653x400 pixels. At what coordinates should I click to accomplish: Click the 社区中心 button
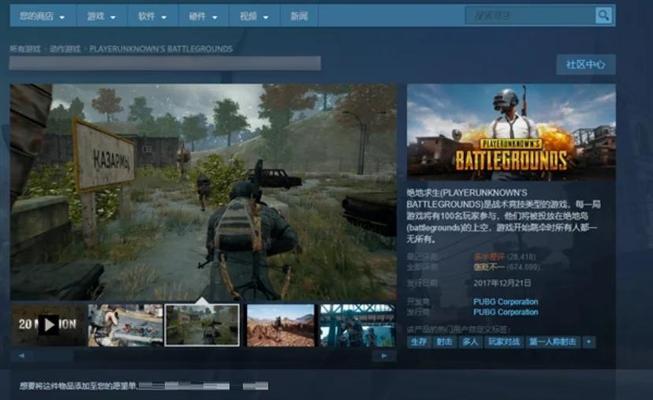586,65
